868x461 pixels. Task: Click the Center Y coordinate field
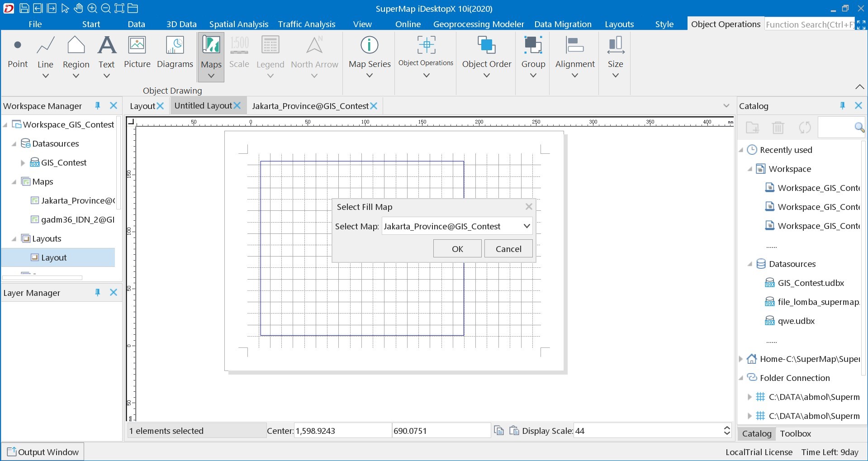[x=441, y=431]
